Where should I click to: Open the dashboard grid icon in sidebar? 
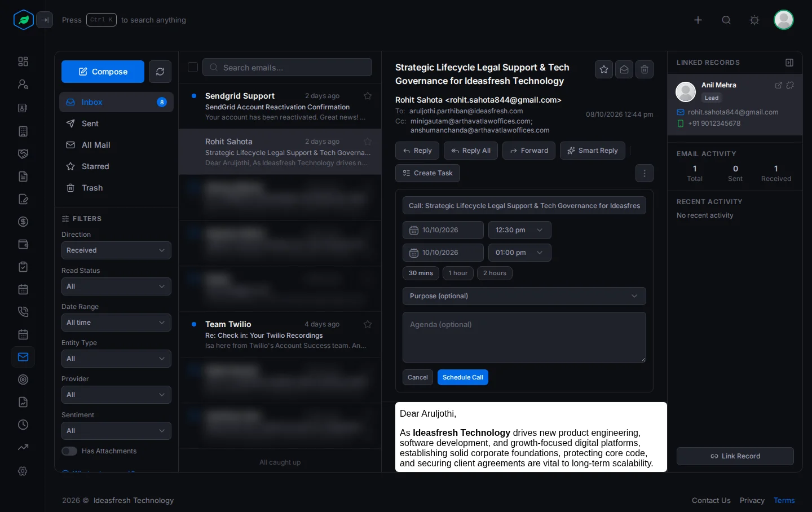[x=23, y=61]
